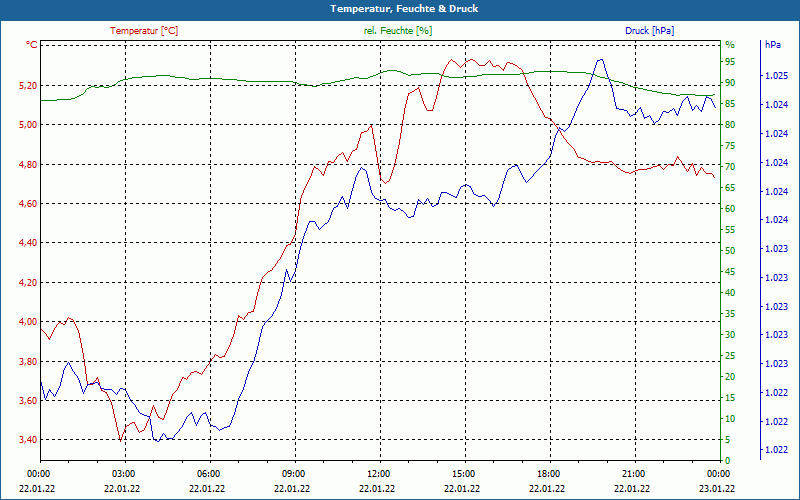Click the 23.01.22 date label

pos(717,488)
